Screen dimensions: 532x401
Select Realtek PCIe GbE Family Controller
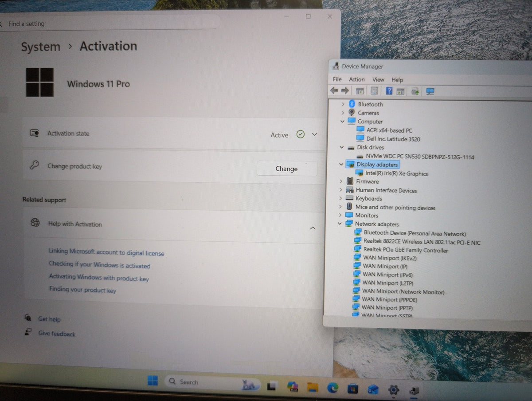pyautogui.click(x=405, y=250)
